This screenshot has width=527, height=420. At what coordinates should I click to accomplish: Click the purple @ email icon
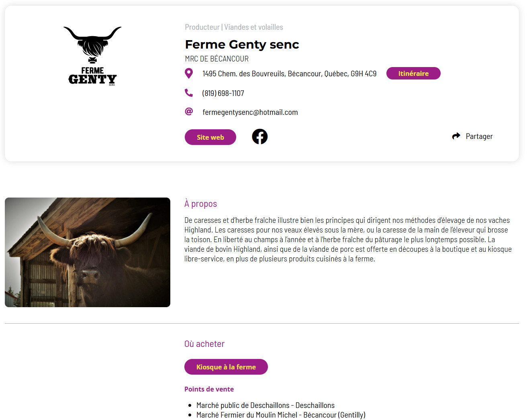point(188,112)
